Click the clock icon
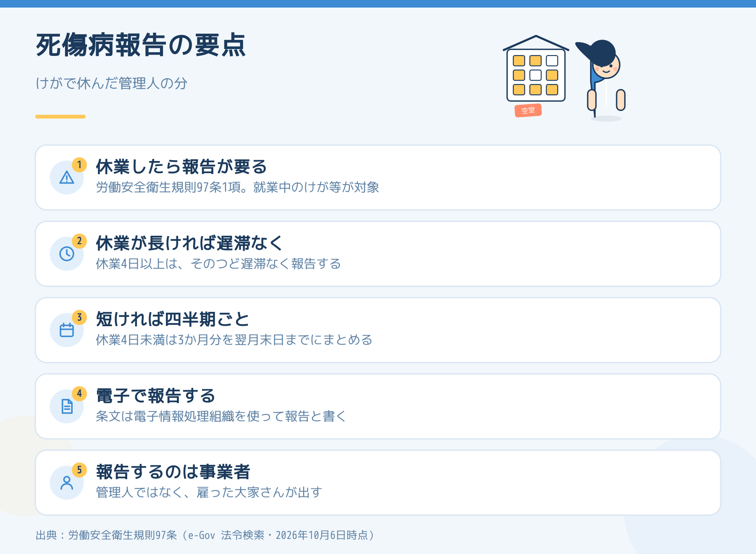 (67, 254)
